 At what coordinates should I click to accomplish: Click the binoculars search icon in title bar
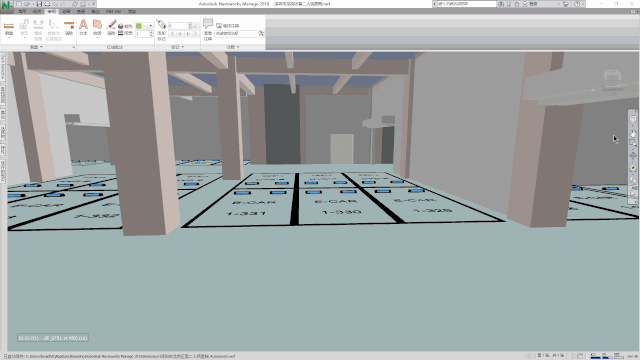[x=501, y=4]
